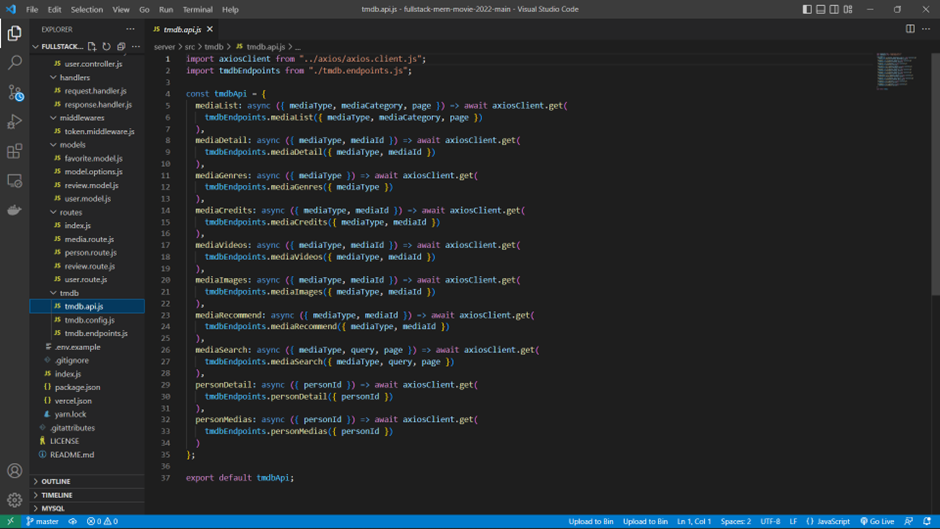Open the Search view icon
The height and width of the screenshot is (529, 940).
coord(14,62)
